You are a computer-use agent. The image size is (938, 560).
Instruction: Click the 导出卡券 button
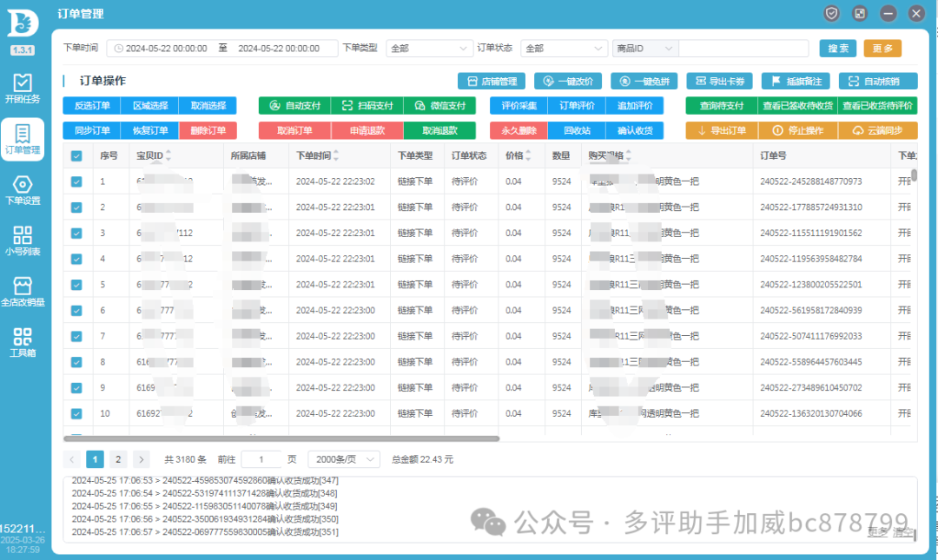720,82
